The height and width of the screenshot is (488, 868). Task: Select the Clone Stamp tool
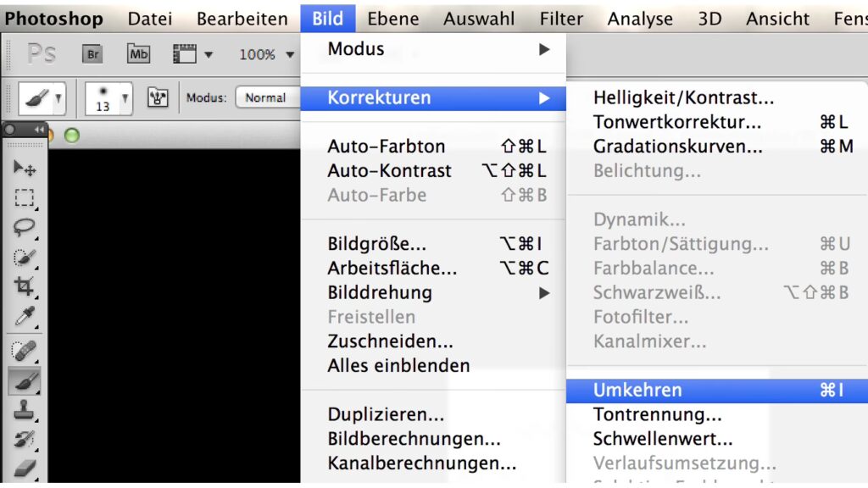coord(25,411)
